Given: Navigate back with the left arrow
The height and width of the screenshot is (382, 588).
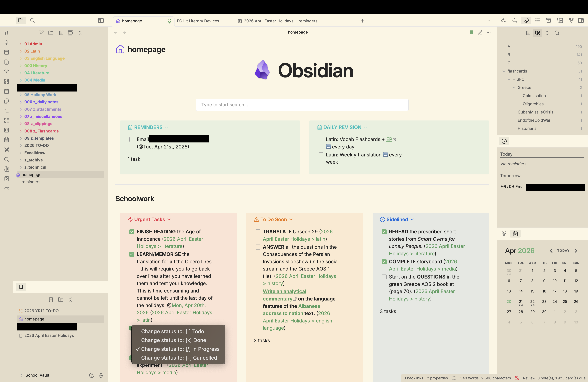Looking at the screenshot, I should (116, 32).
